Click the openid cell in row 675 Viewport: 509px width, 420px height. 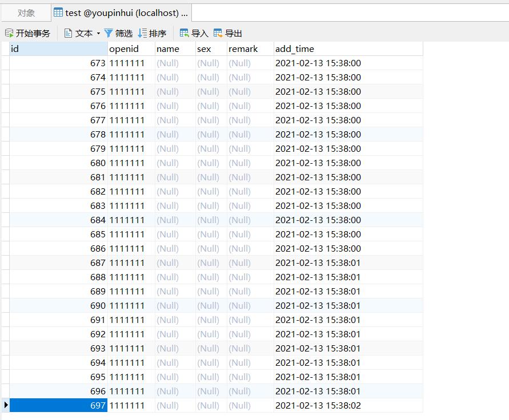pos(131,91)
